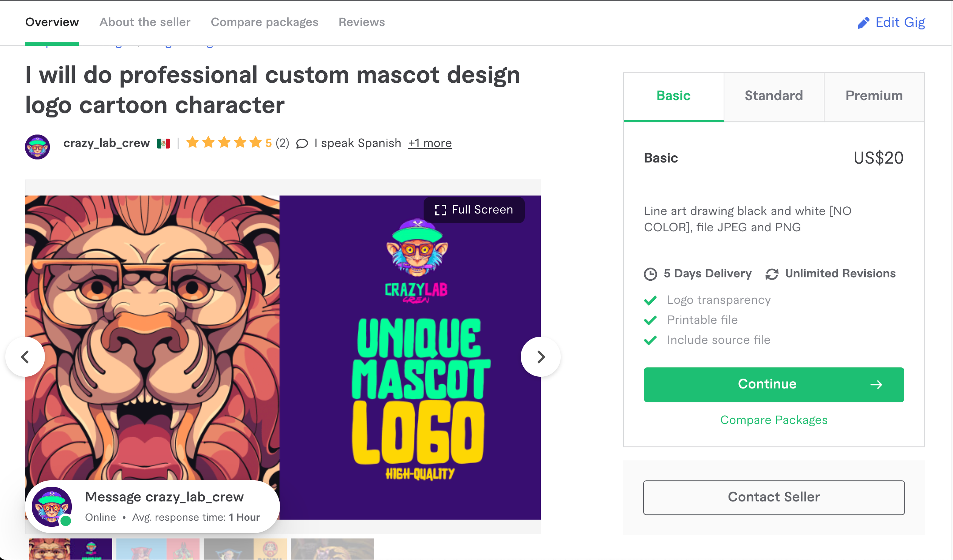
Task: Click the Unlimited Revisions refresh icon
Action: (772, 274)
